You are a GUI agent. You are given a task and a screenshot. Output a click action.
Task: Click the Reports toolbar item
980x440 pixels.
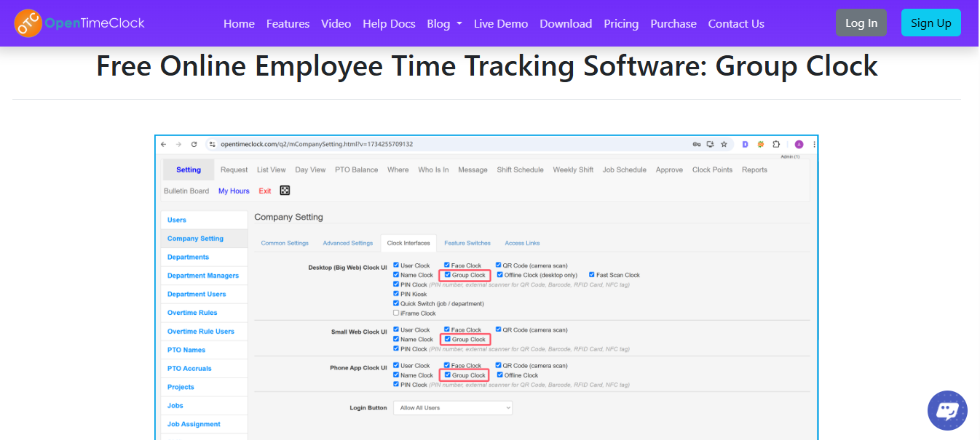click(x=754, y=169)
